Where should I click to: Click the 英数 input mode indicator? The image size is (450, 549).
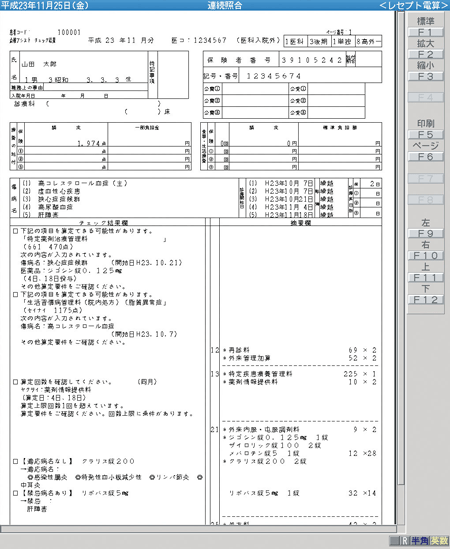click(x=439, y=541)
